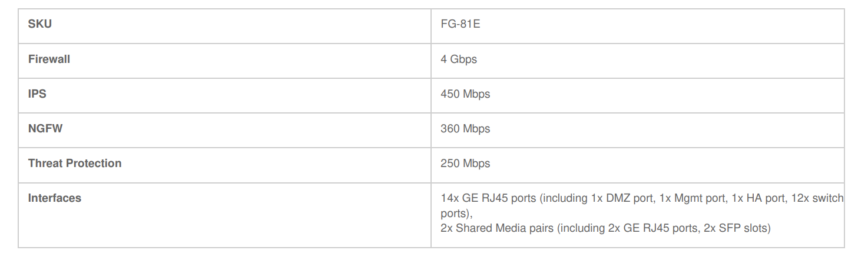The height and width of the screenshot is (260, 868).
Task: Click the Interfaces row label
Action: [x=55, y=198]
